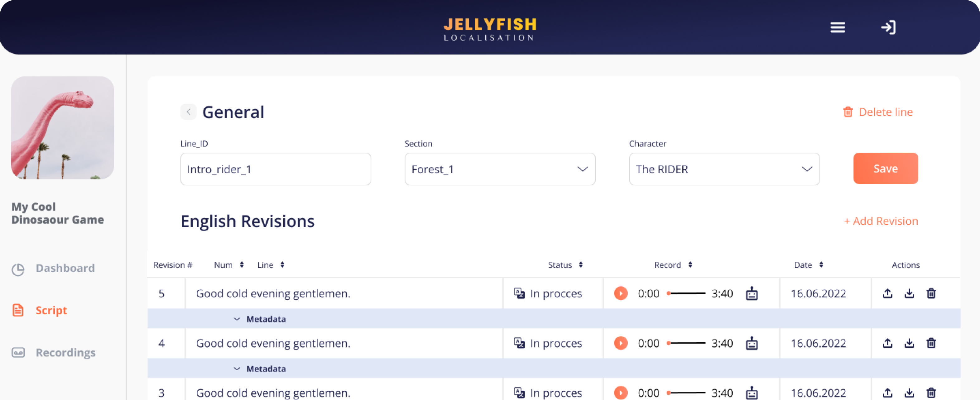980x400 pixels.
Task: Open the hamburger menu in header
Action: [837, 27]
